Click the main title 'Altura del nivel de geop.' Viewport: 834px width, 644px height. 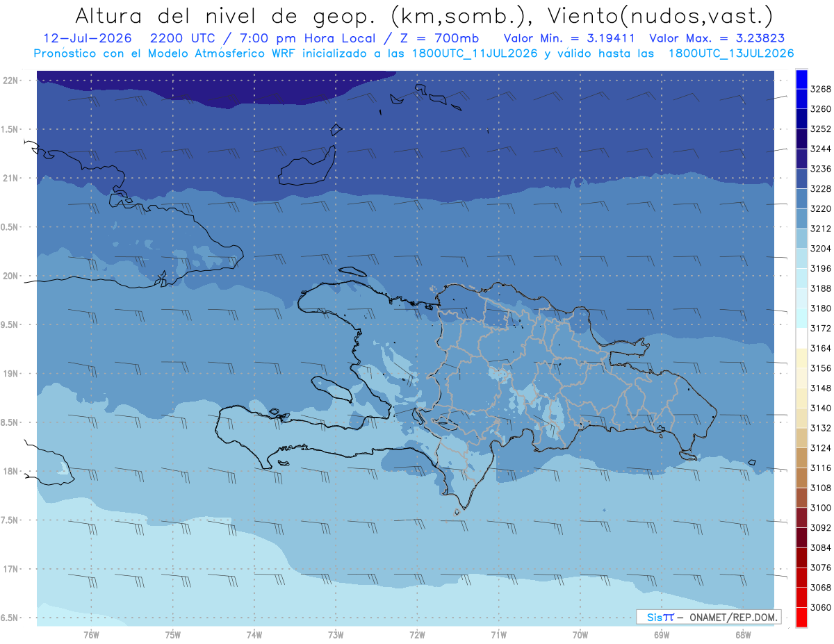click(225, 17)
